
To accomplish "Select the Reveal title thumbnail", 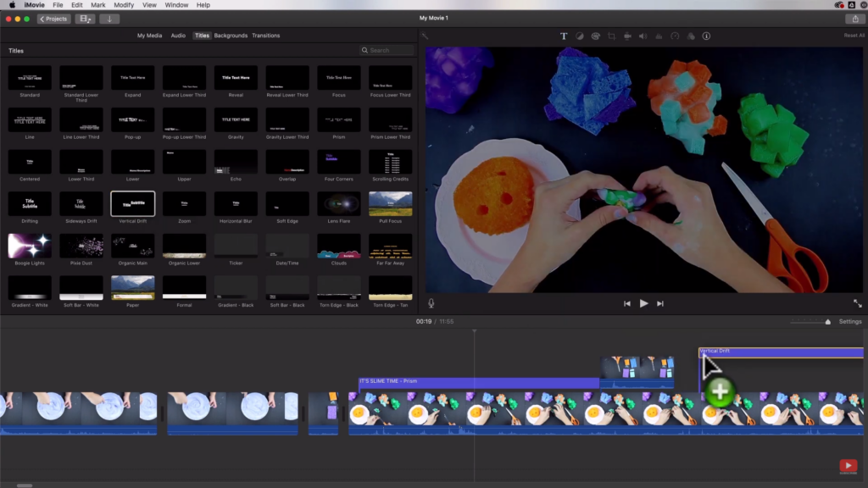I will coord(236,78).
